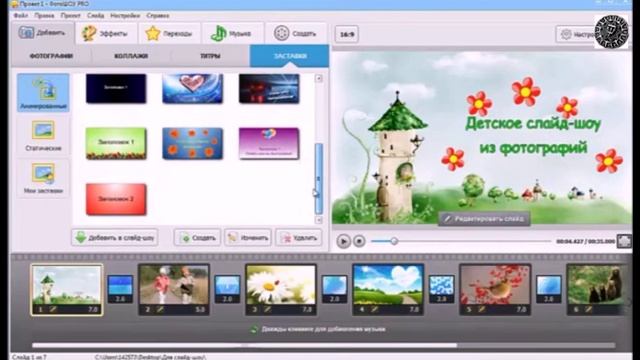Viewport: 640px width, 360px height.
Task: Open the Настройки button above preview
Action: (575, 34)
